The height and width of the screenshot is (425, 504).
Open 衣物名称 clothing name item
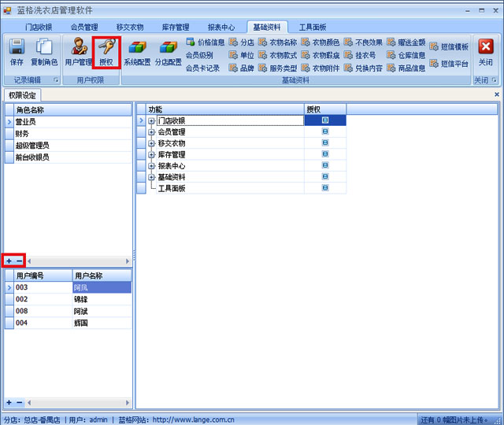coord(278,42)
